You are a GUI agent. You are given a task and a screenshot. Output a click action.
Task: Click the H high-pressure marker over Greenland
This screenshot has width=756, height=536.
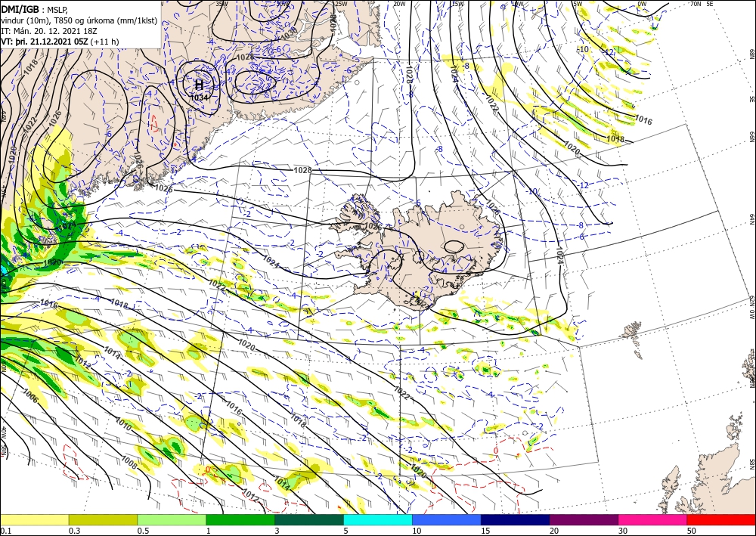coord(199,85)
